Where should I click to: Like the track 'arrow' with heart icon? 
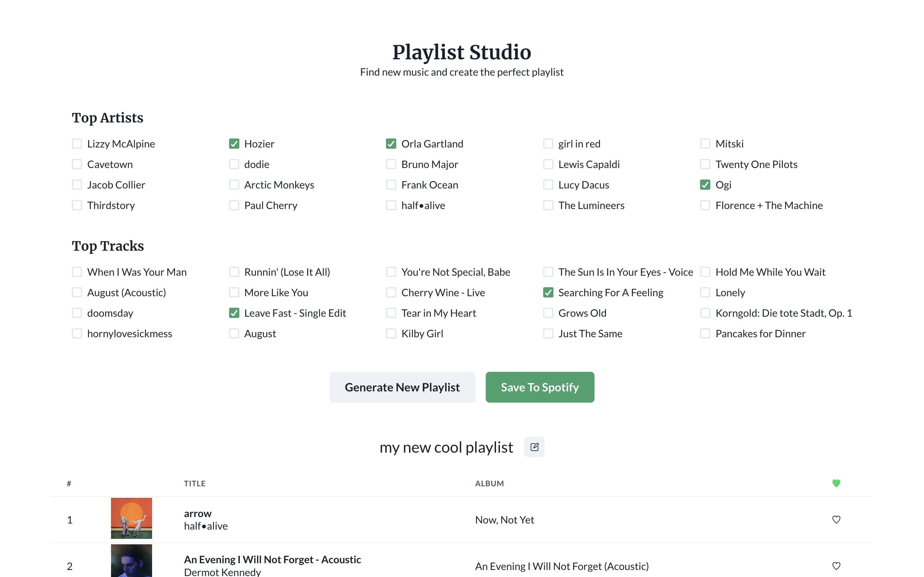click(836, 519)
